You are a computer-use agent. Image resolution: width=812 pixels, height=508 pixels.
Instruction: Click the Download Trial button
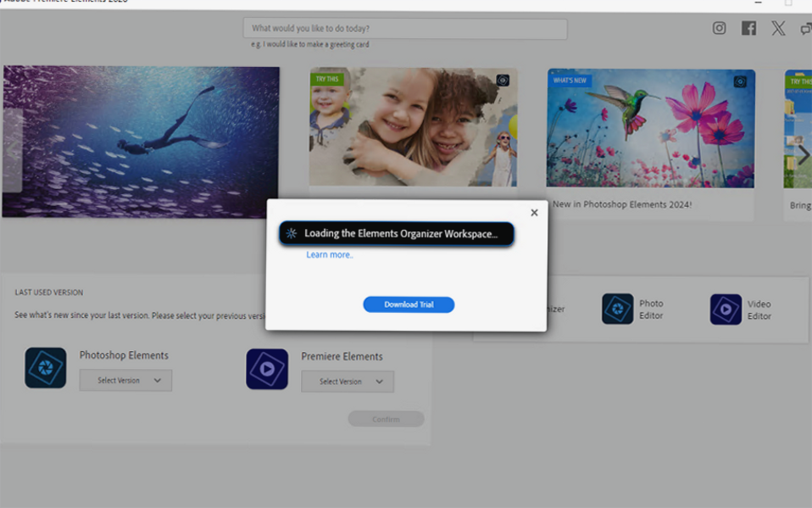(x=409, y=304)
